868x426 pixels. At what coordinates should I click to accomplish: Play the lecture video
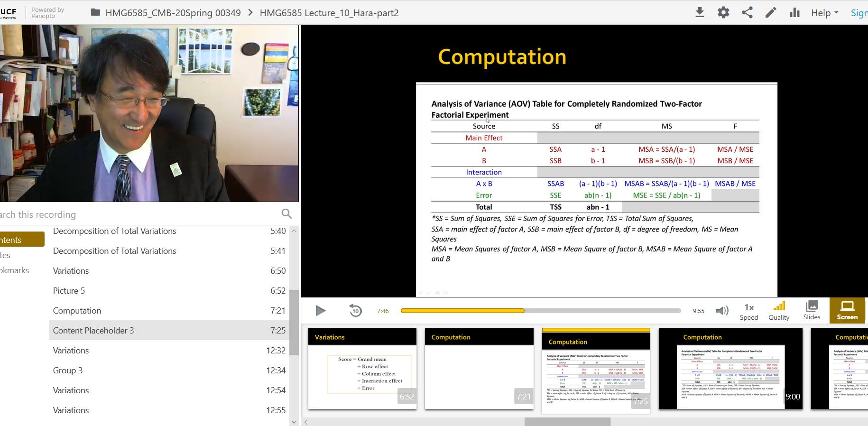point(321,311)
